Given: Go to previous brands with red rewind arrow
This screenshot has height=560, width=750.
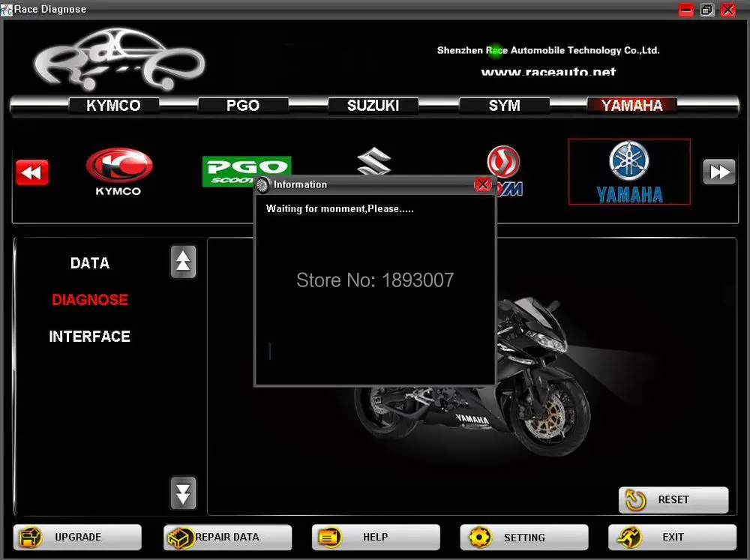Looking at the screenshot, I should [32, 172].
